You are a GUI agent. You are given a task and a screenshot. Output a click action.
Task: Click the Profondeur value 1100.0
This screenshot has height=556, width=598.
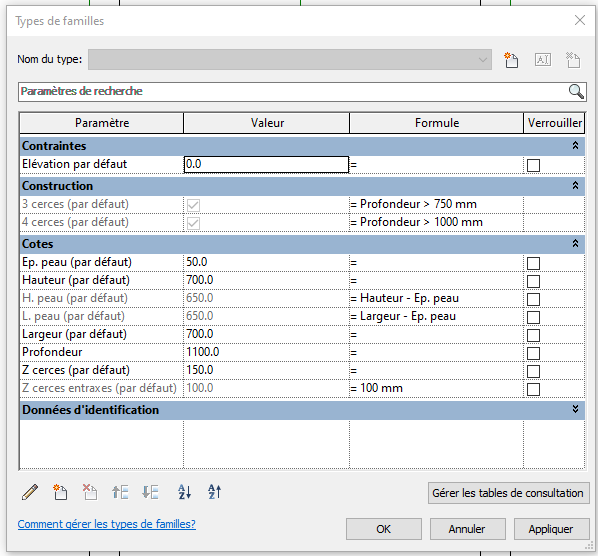[266, 352]
